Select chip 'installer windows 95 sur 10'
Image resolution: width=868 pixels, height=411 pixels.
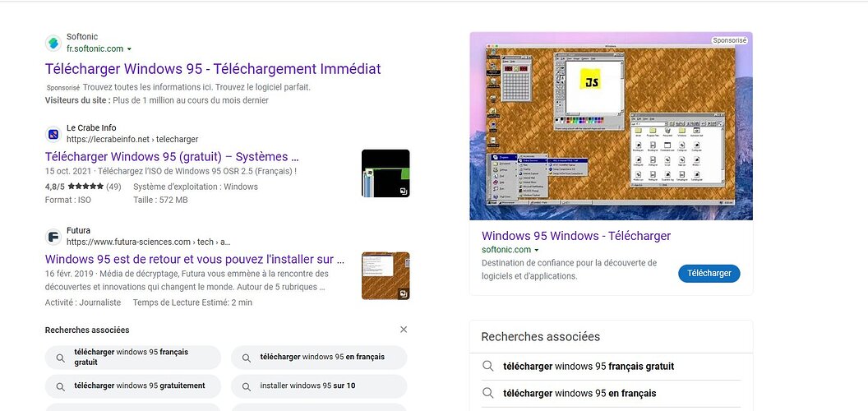[319, 386]
